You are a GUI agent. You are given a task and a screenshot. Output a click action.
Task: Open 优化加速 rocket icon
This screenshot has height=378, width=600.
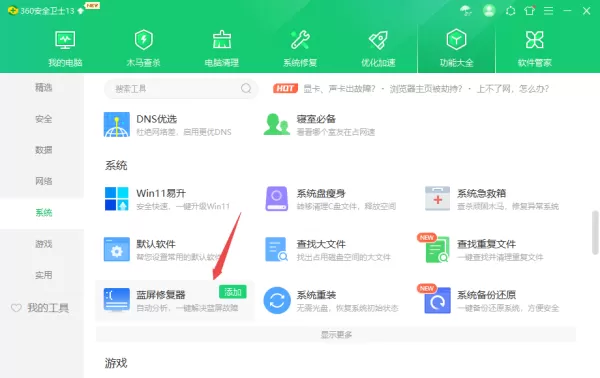pyautogui.click(x=378, y=40)
